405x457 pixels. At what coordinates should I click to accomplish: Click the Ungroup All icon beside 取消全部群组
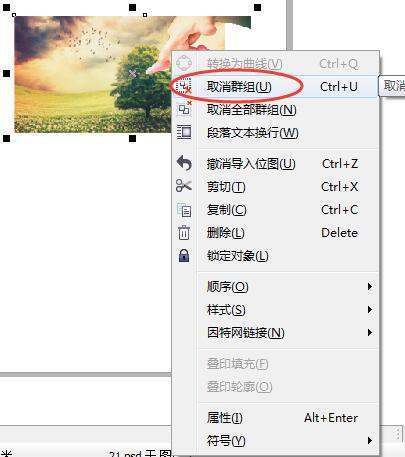[x=184, y=109]
